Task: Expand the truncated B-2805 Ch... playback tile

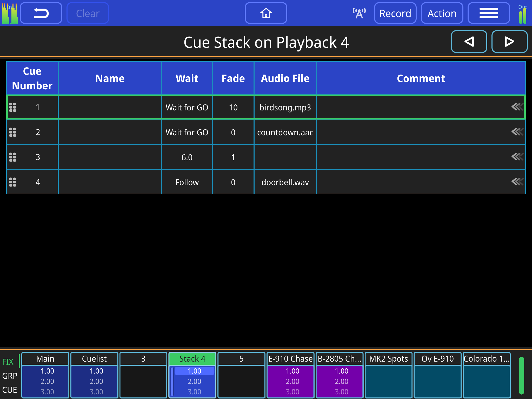Action: click(x=339, y=359)
